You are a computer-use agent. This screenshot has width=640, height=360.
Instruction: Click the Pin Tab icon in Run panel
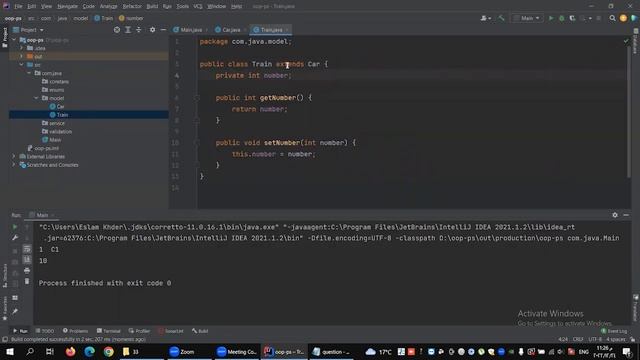(15, 311)
